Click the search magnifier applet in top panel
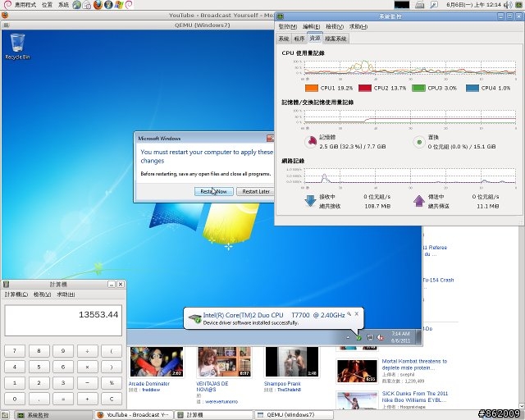 click(434, 5)
